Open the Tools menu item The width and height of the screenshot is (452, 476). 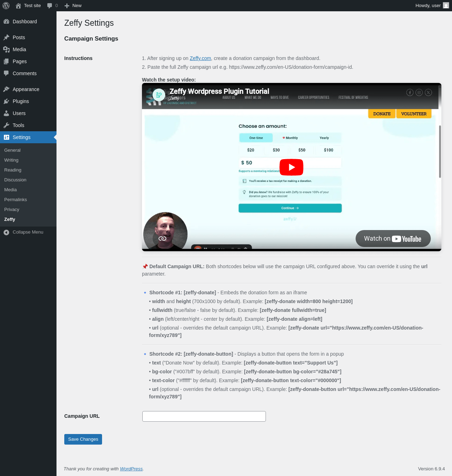[28, 125]
